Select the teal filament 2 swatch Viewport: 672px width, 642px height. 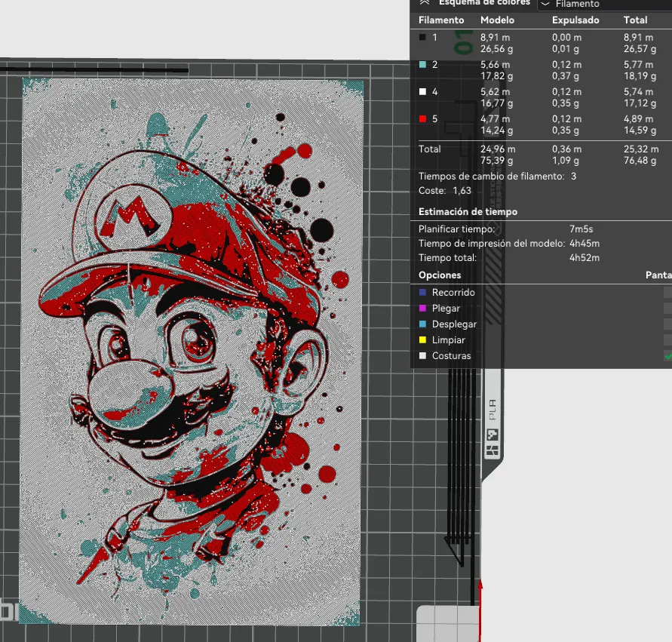pyautogui.click(x=422, y=65)
